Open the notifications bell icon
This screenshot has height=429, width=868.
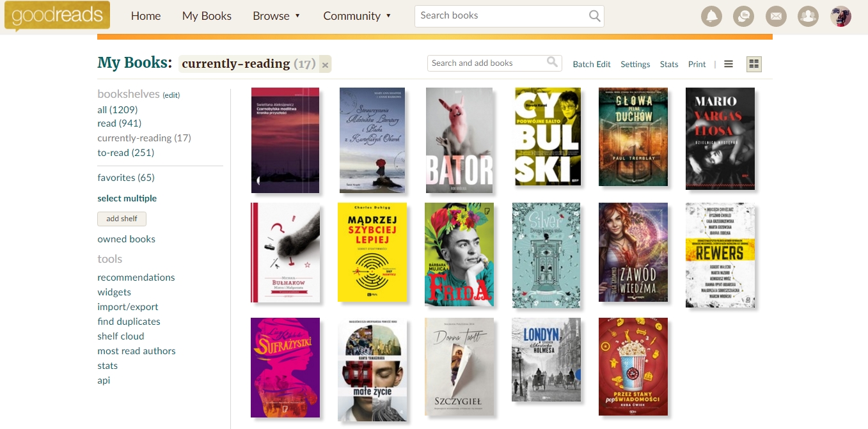coord(711,17)
